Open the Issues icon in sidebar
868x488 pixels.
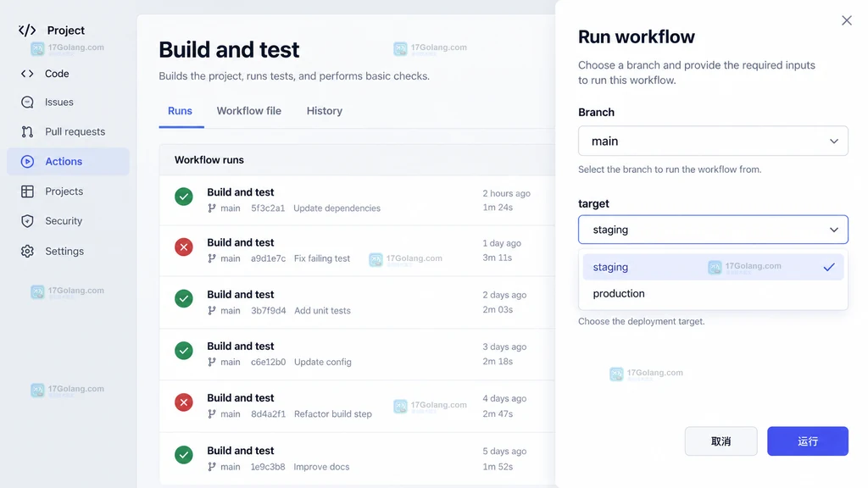tap(27, 103)
